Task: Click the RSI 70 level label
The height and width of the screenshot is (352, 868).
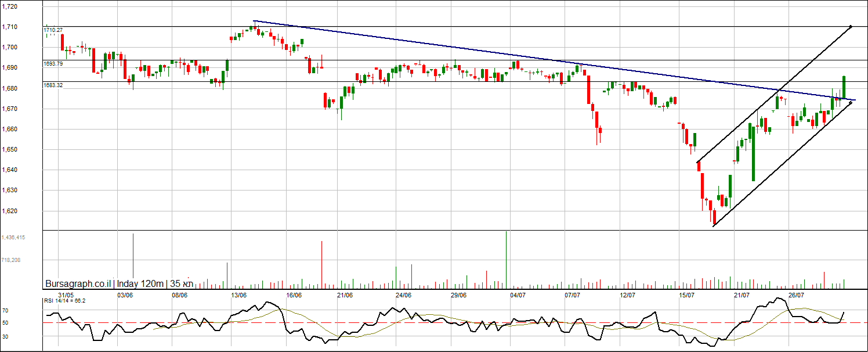Action: coord(6,311)
